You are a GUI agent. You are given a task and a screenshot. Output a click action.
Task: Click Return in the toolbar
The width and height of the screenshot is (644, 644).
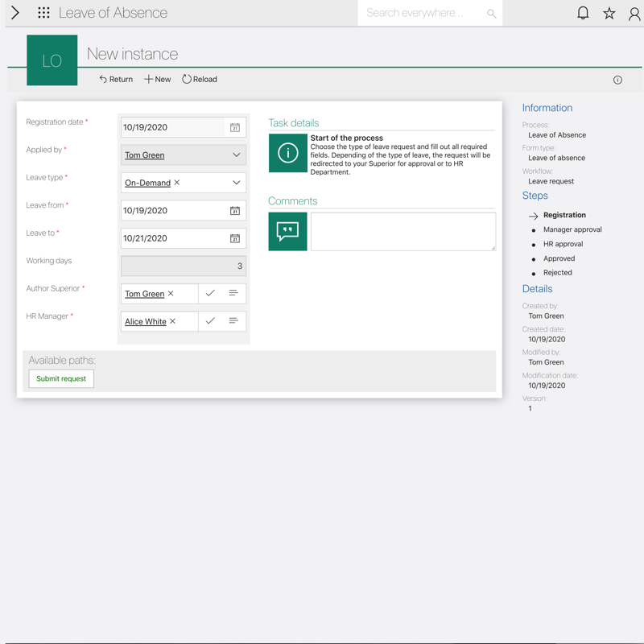116,80
